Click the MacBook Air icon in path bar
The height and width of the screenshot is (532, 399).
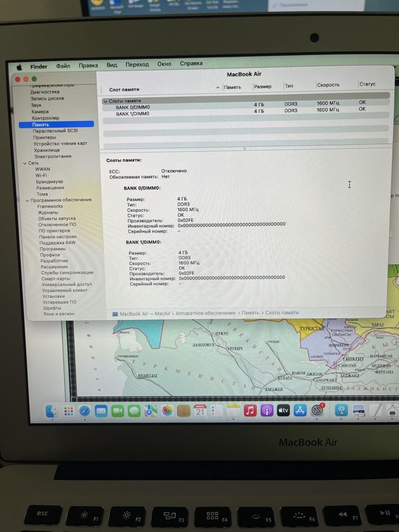(x=115, y=314)
